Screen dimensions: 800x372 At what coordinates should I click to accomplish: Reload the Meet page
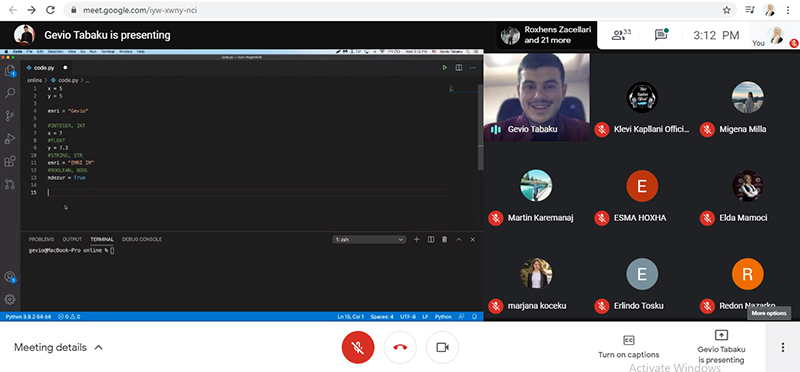coord(50,10)
